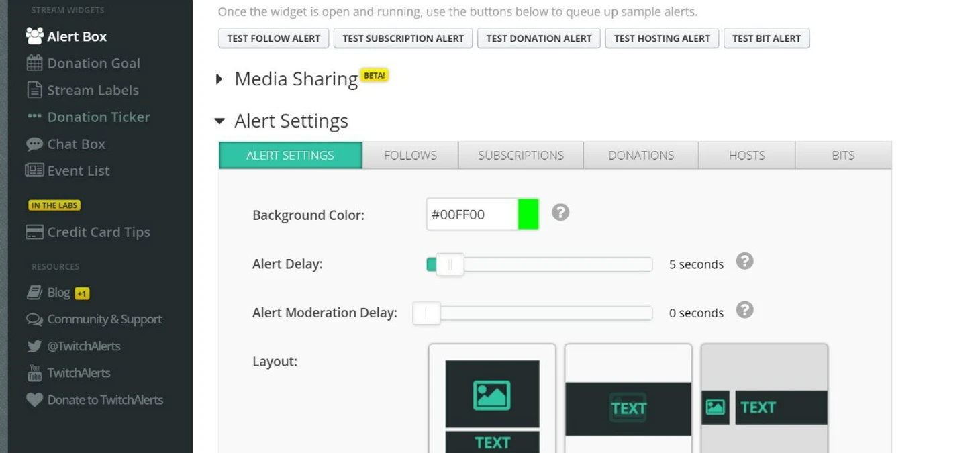The image size is (980, 453).
Task: Choose the text-over-image layout
Action: [x=628, y=399]
